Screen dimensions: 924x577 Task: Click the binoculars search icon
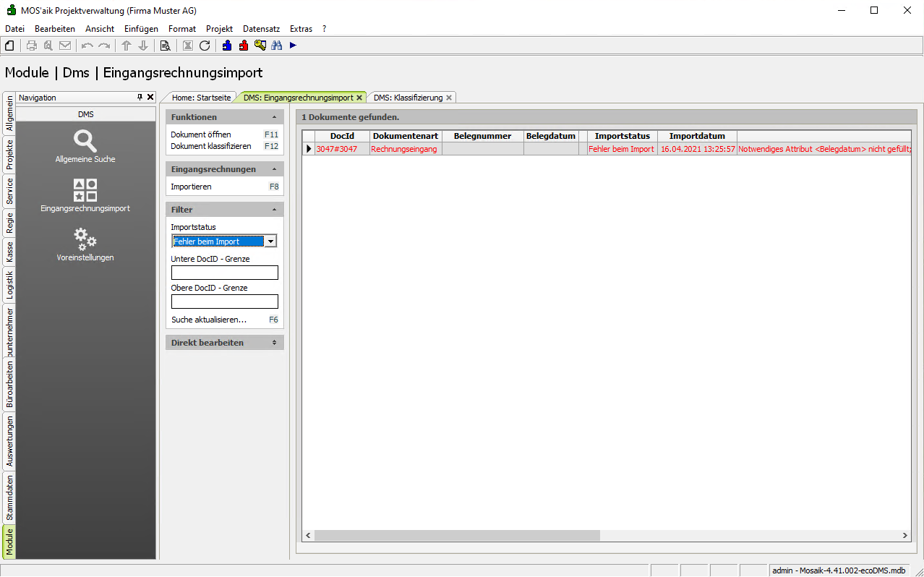pos(276,46)
